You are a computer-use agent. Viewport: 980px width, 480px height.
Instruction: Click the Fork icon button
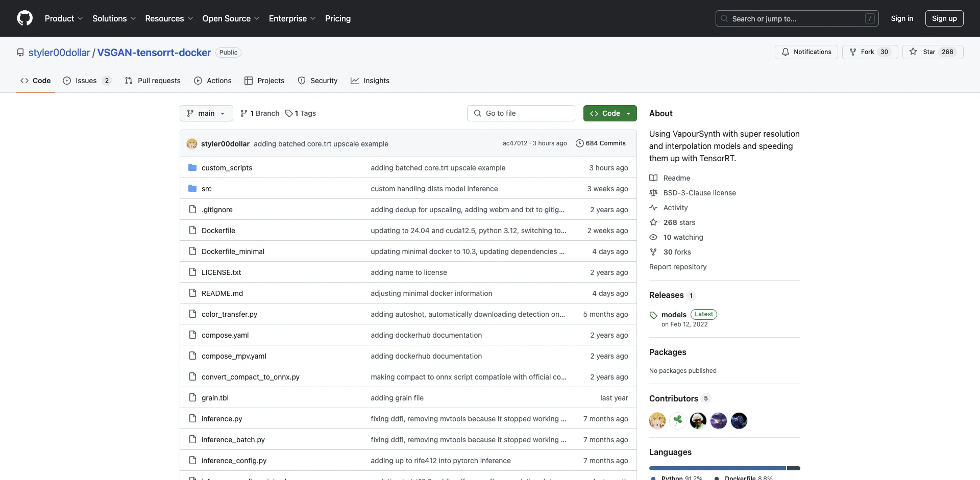click(x=853, y=52)
